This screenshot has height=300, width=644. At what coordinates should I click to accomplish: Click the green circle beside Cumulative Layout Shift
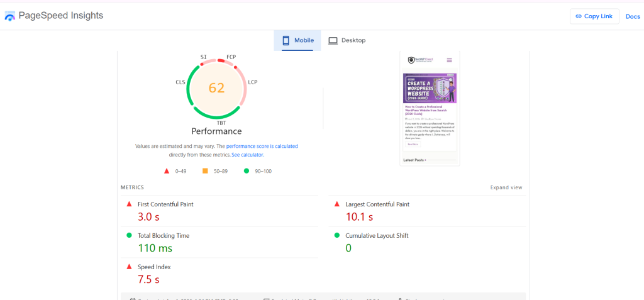[337, 235]
